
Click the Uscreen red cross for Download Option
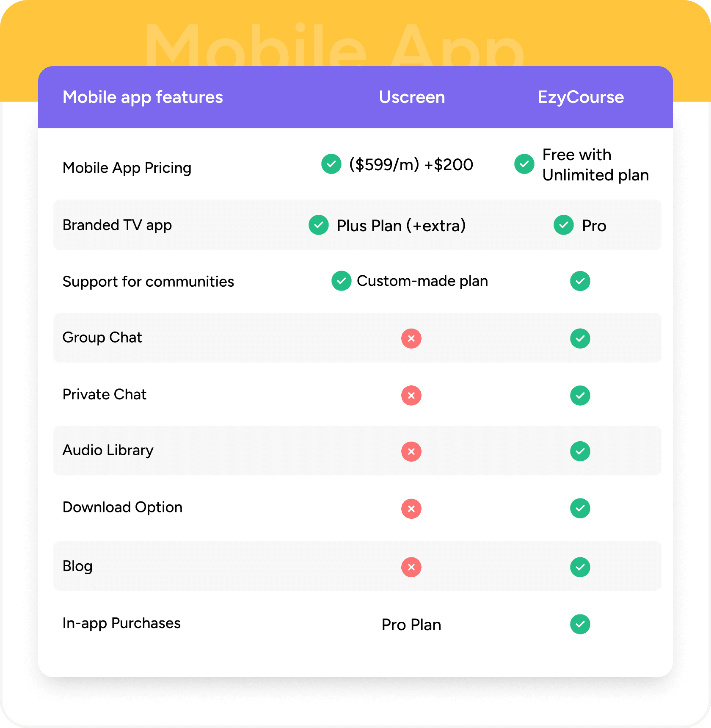411,509
